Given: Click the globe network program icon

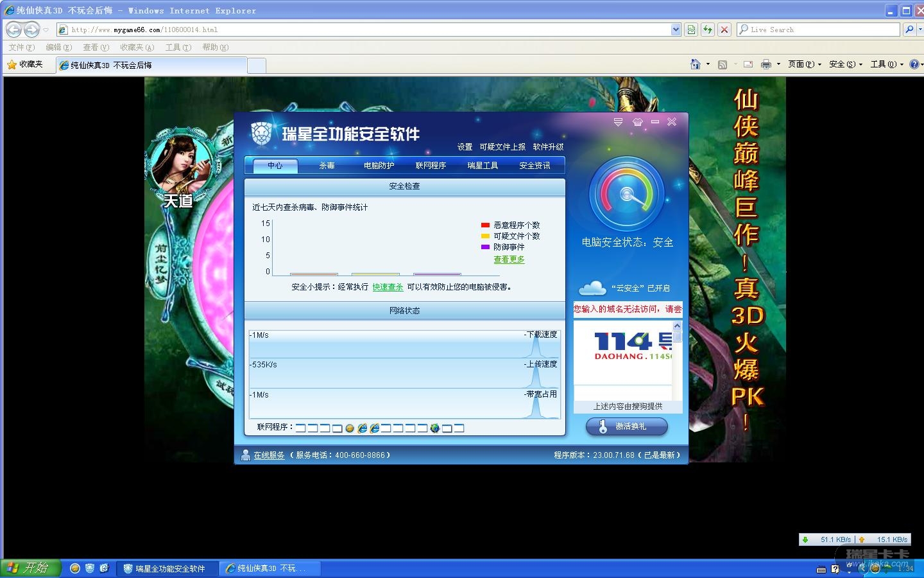Looking at the screenshot, I should 434,428.
